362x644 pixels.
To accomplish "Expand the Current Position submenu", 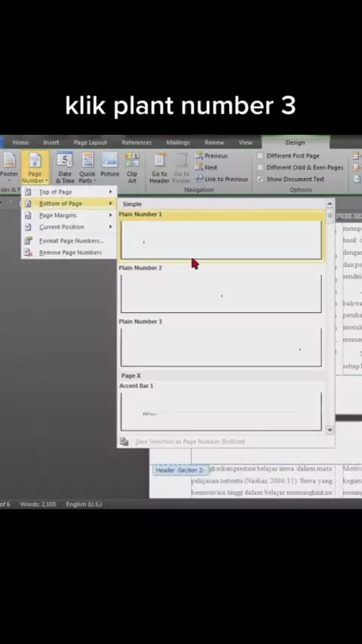I will pos(69,227).
